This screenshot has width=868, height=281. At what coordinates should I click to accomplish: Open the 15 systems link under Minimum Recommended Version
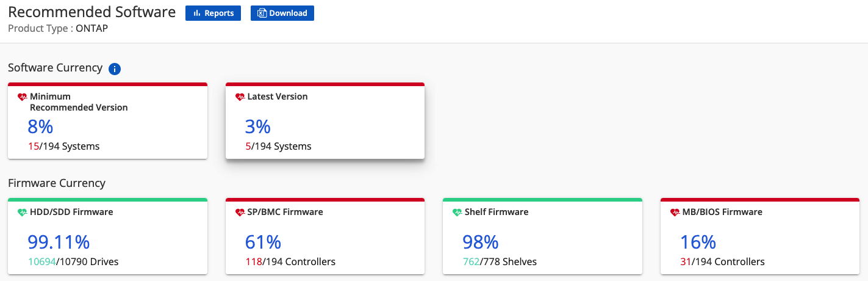click(x=34, y=147)
